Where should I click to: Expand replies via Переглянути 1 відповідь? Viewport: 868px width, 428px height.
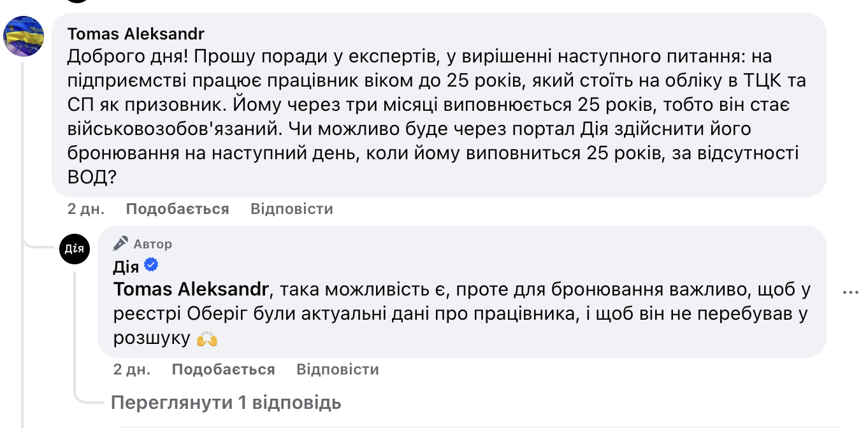(x=226, y=403)
